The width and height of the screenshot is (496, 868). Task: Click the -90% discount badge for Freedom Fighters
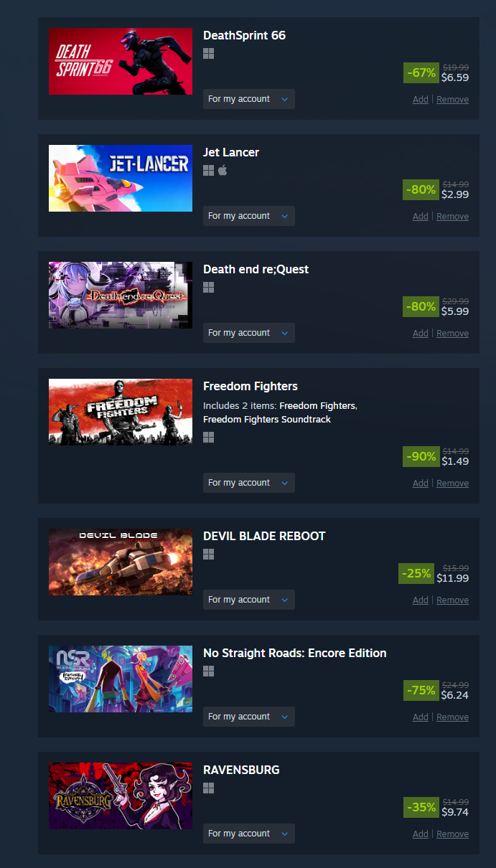pos(421,456)
